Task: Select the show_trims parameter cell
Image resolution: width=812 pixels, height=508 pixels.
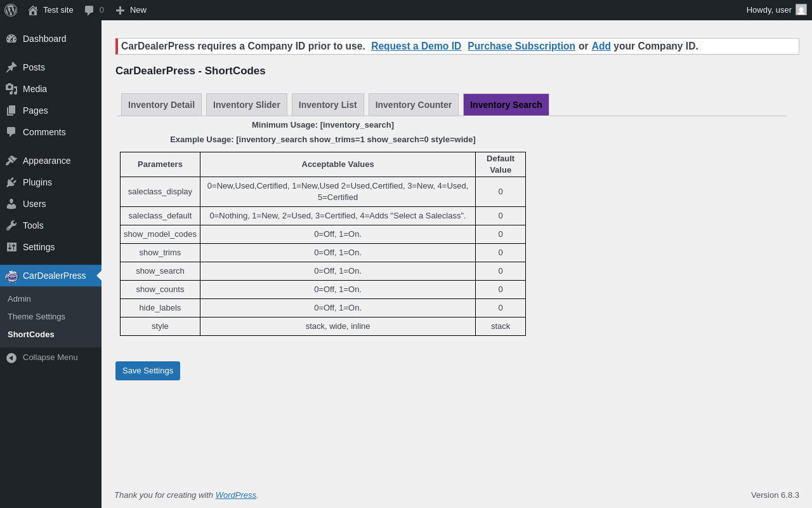Action: (x=160, y=253)
